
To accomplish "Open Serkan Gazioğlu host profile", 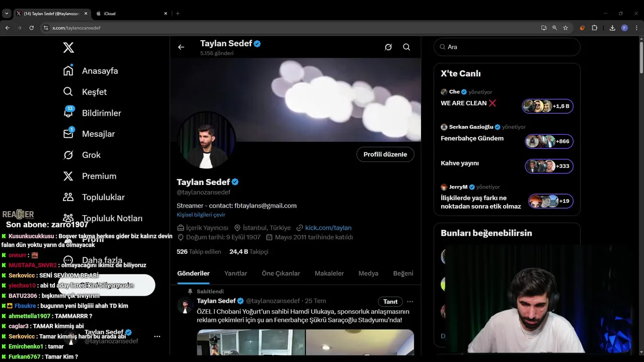I will (x=470, y=127).
